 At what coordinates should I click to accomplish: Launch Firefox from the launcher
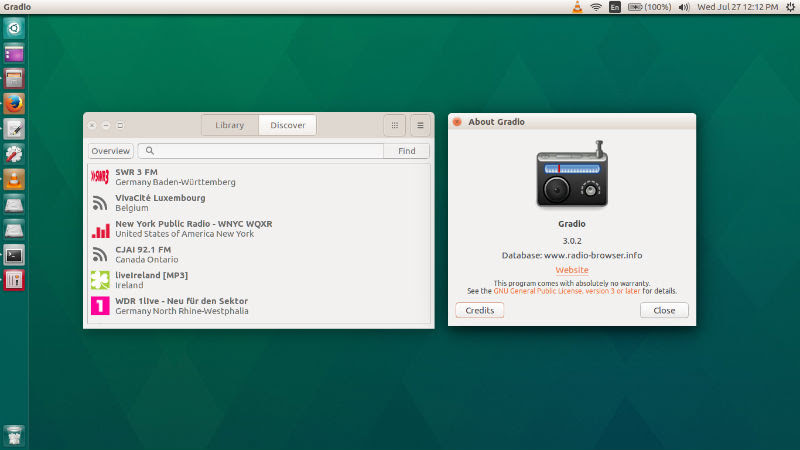(14, 104)
